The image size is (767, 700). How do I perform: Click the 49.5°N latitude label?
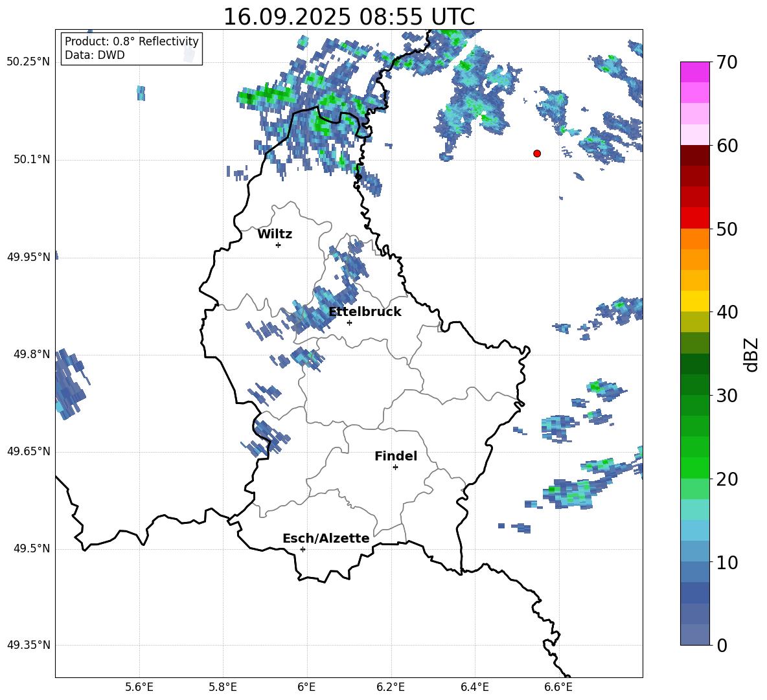coord(31,548)
